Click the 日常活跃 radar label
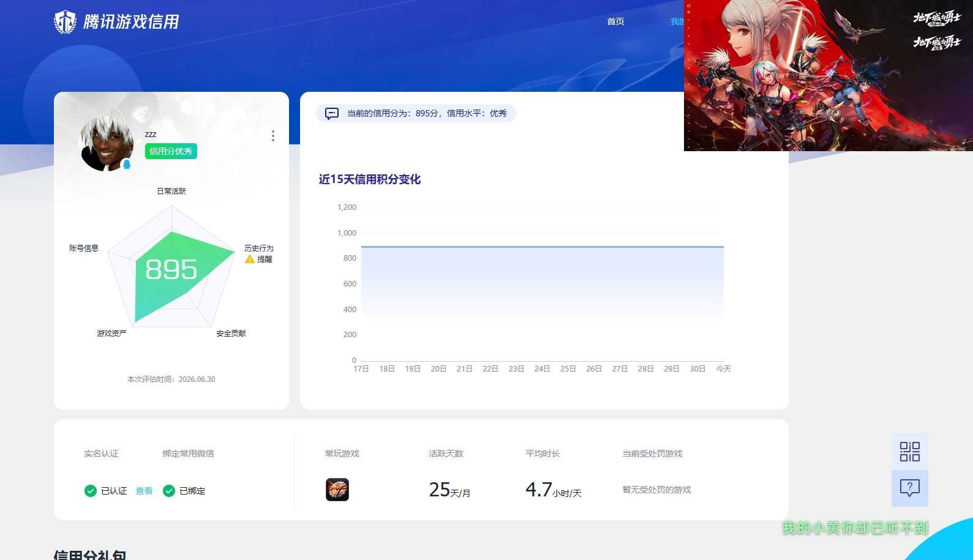Screen dimensions: 973x560 coord(171,191)
